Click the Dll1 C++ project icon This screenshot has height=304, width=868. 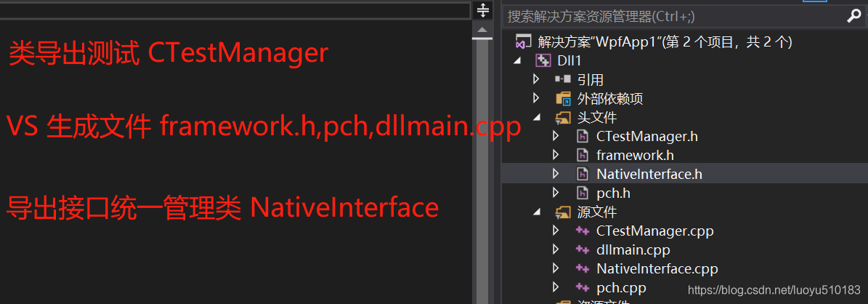coord(543,61)
